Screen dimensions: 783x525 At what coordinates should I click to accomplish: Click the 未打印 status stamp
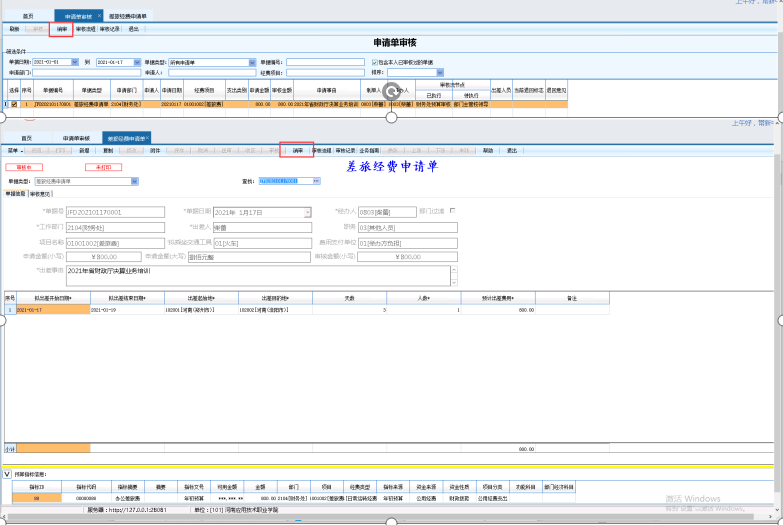(103, 167)
